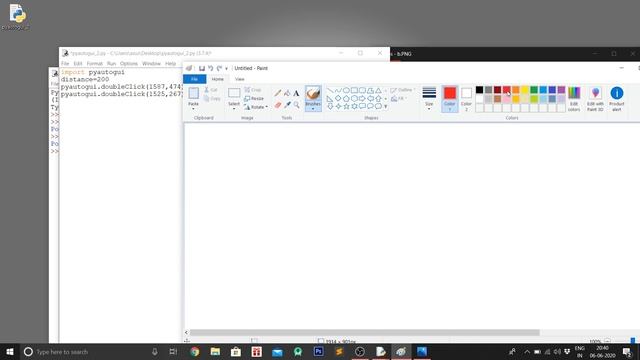
Task: Click the Paste clipboard icon in Paint
Action: pos(193,93)
